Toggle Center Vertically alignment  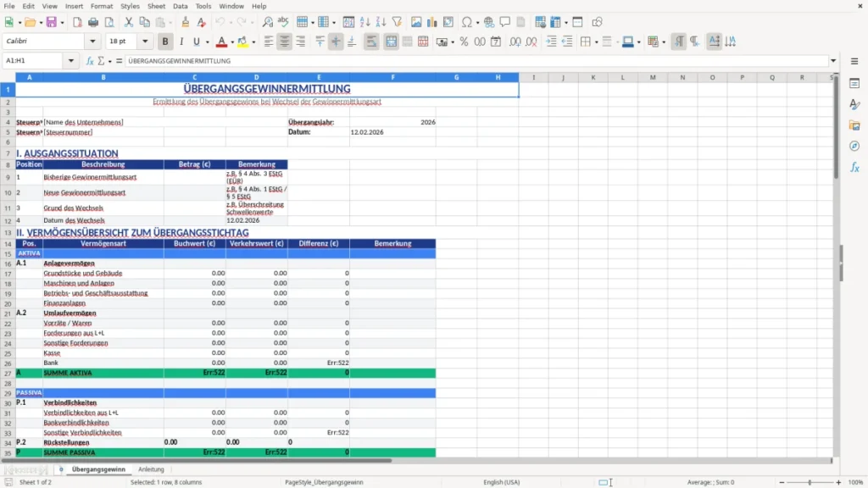[336, 42]
